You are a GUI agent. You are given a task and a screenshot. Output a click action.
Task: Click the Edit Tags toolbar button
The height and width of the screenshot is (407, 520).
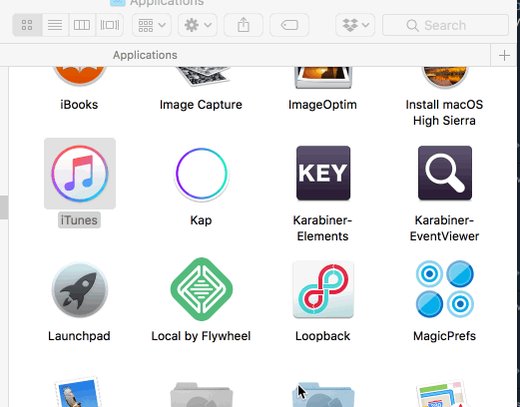(289, 25)
